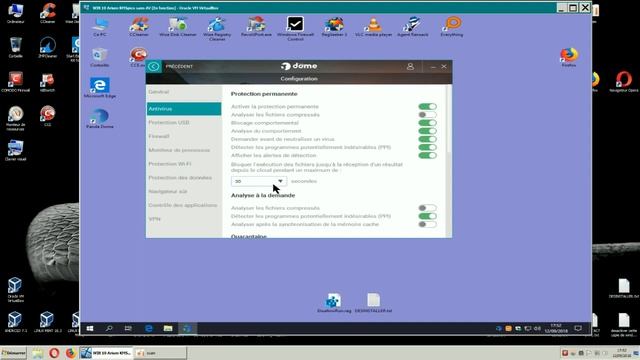Toggle PUP detection under Analyse à la demande
This screenshot has height=360, width=640.
(427, 216)
